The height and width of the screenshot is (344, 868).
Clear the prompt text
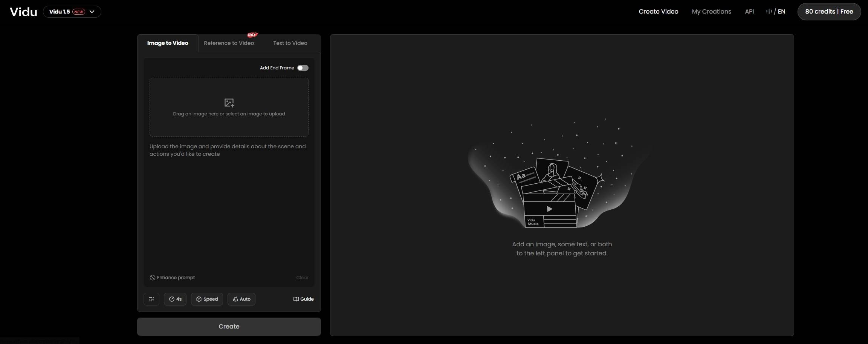pos(302,278)
